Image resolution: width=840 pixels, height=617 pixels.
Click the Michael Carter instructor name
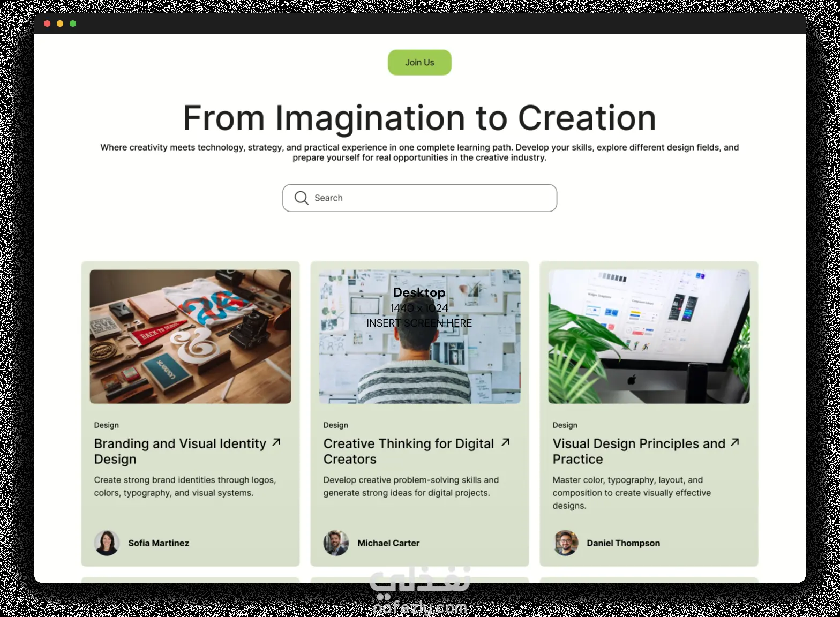[x=388, y=543]
